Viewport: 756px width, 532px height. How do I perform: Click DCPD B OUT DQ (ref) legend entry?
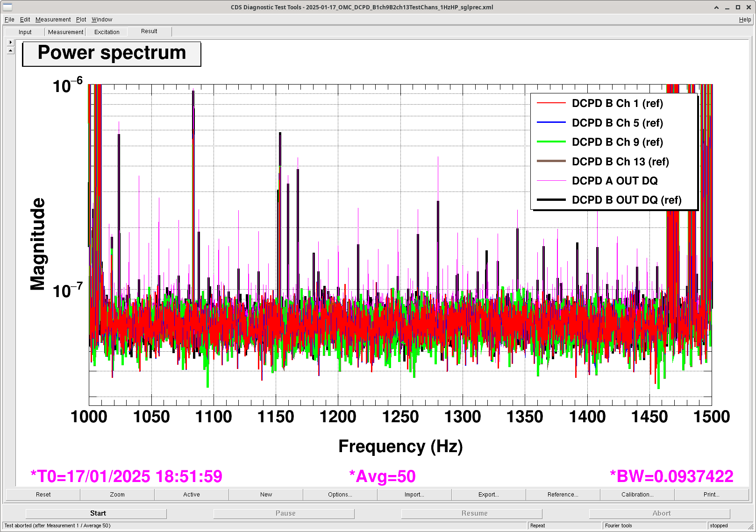(627, 200)
